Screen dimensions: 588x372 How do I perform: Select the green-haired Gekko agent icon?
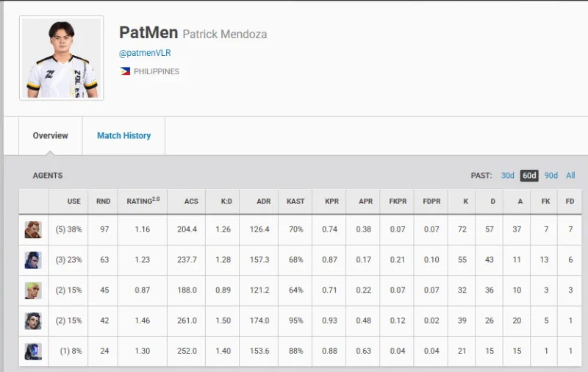point(33,290)
